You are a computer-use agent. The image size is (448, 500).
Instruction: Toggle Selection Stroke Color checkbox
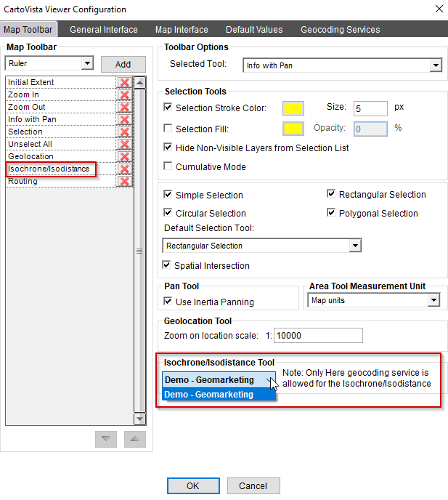pos(168,107)
